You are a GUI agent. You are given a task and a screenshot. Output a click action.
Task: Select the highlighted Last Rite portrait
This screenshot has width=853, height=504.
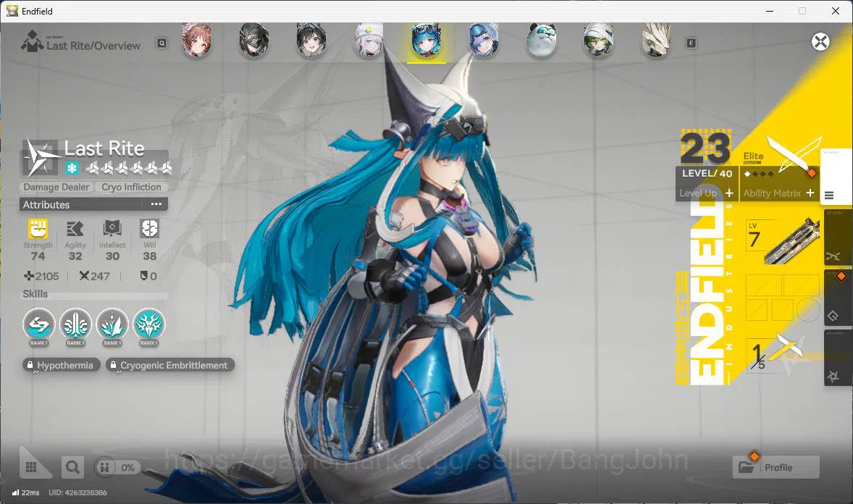(x=426, y=41)
